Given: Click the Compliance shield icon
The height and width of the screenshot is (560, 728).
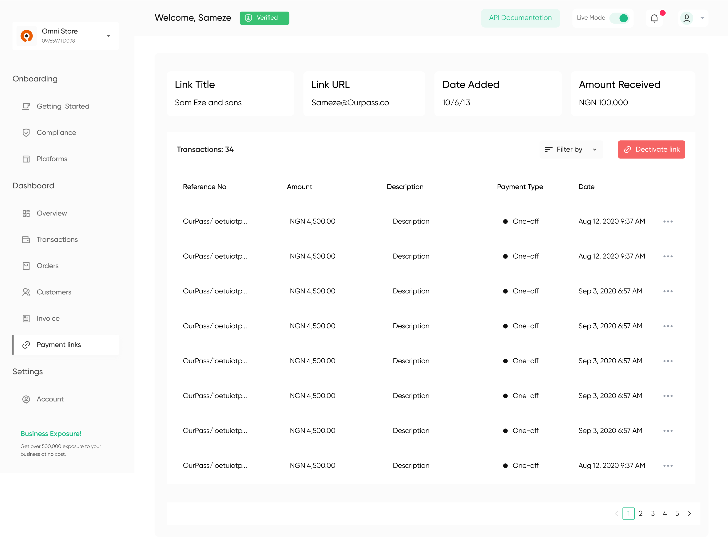Looking at the screenshot, I should coord(26,133).
